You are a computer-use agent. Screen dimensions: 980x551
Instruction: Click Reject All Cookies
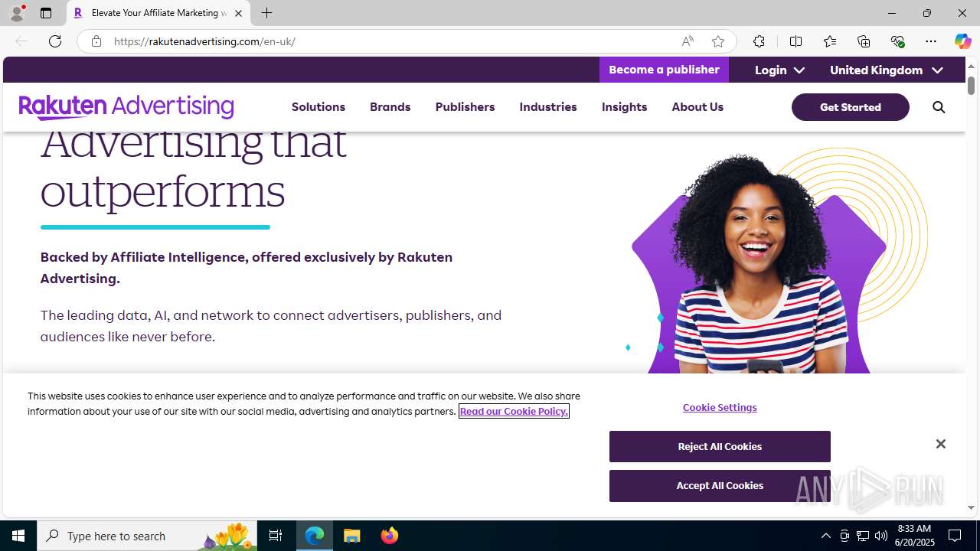tap(720, 446)
